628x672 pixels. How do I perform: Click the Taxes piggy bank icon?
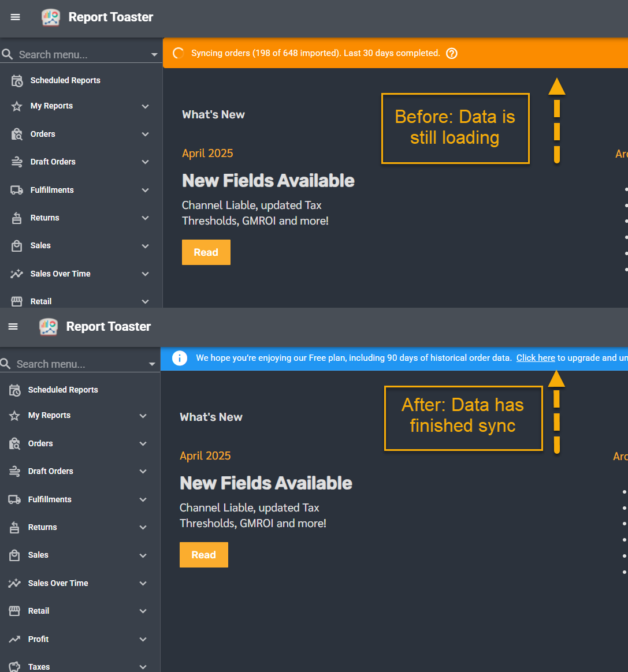[14, 666]
